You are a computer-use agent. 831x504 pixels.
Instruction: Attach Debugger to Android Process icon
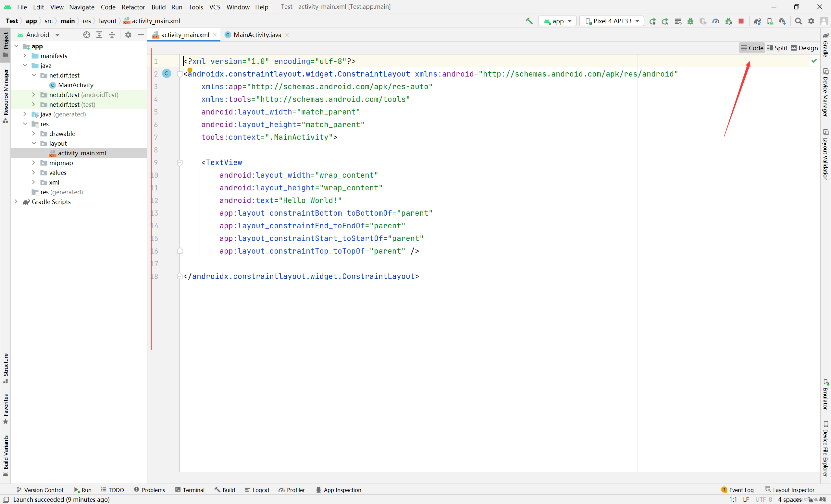point(728,21)
